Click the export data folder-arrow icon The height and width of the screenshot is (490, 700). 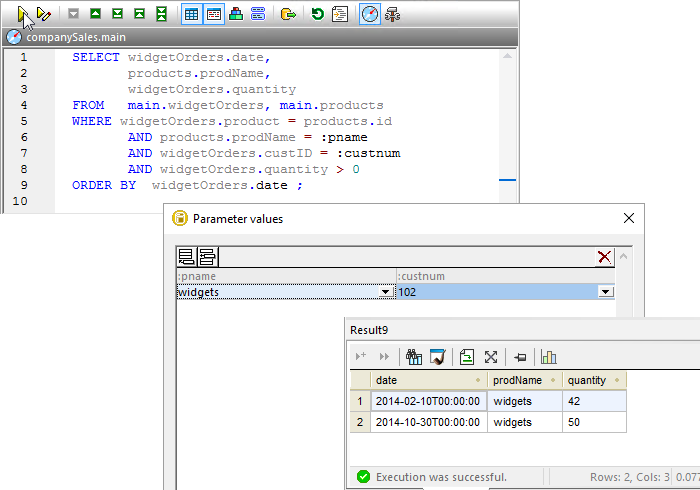[x=288, y=14]
